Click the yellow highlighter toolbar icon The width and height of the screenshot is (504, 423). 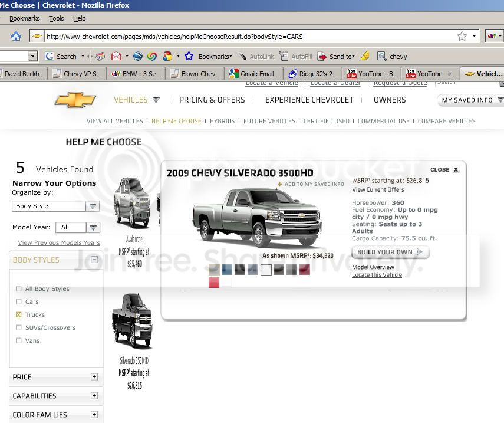(x=365, y=56)
